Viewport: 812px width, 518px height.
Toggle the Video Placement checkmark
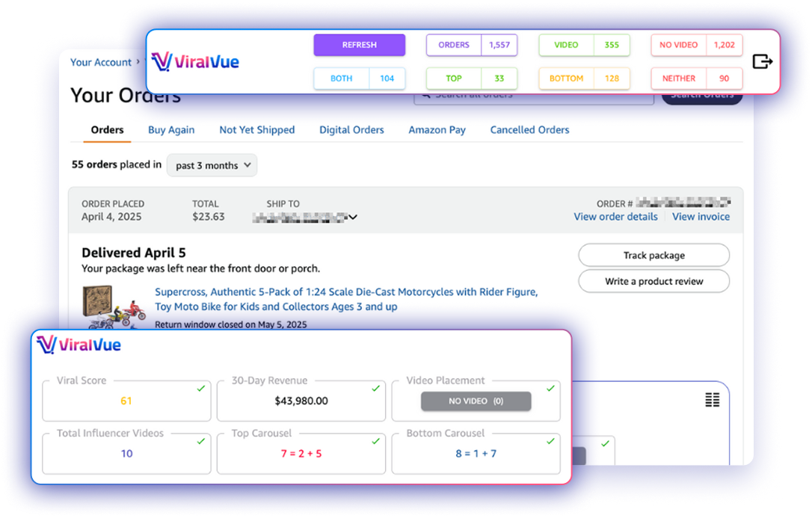[550, 389]
